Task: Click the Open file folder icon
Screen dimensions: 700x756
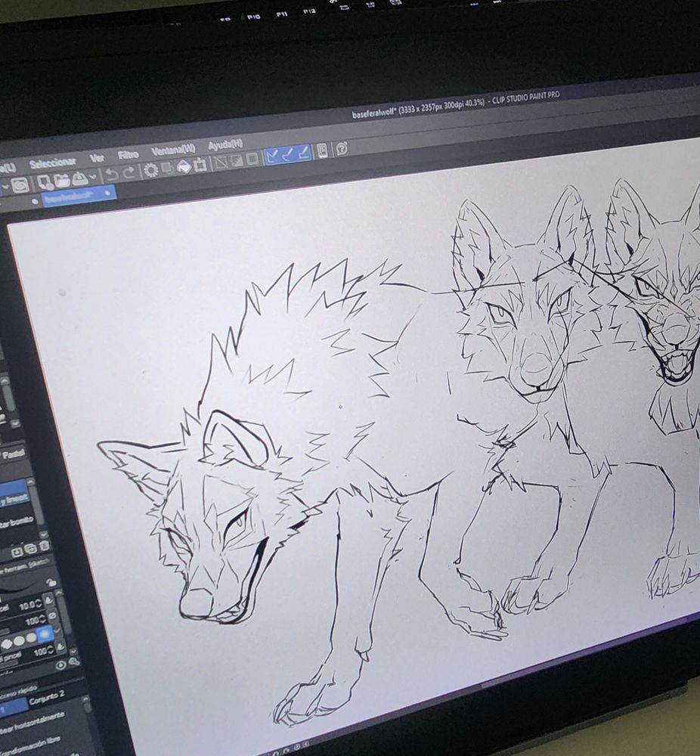Action: 62,181
